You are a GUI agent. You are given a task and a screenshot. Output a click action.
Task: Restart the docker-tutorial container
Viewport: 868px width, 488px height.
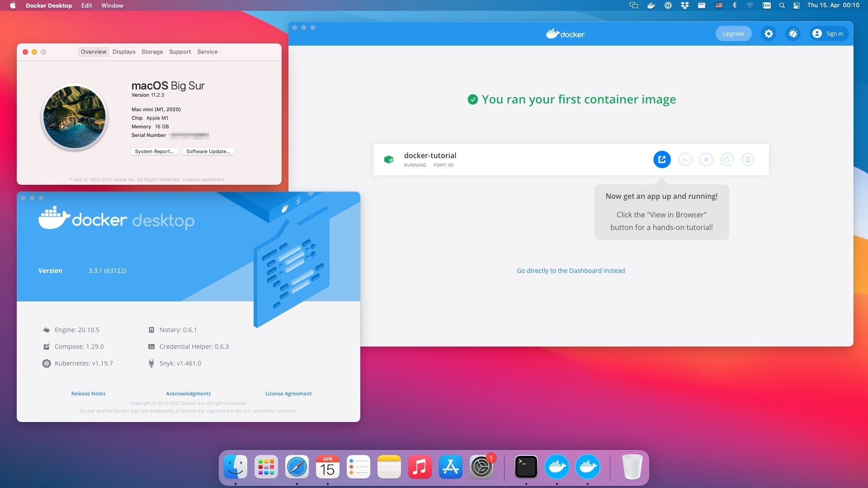click(727, 159)
